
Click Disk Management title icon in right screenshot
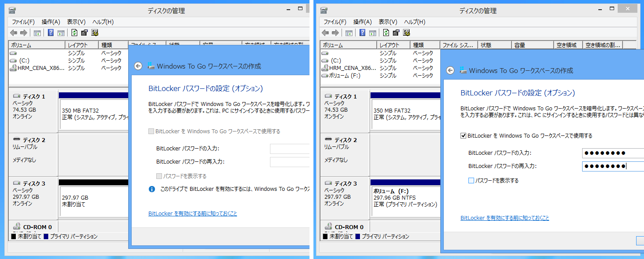pyautogui.click(x=324, y=11)
